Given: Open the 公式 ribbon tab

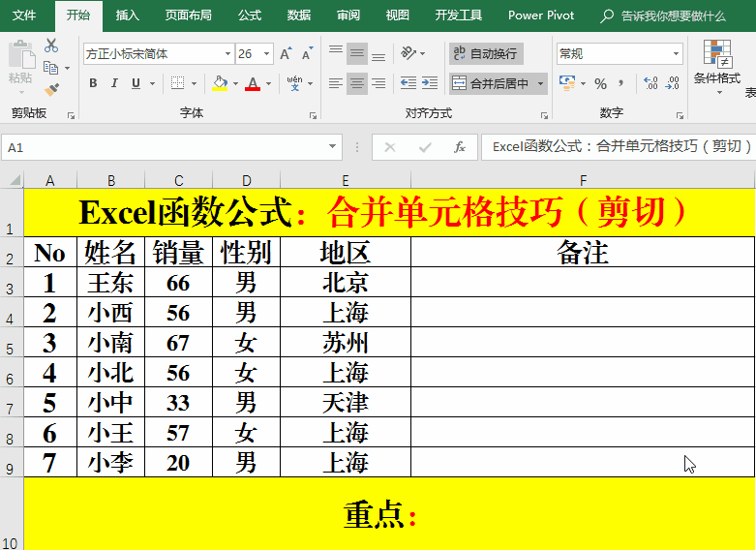Looking at the screenshot, I should pyautogui.click(x=249, y=15).
